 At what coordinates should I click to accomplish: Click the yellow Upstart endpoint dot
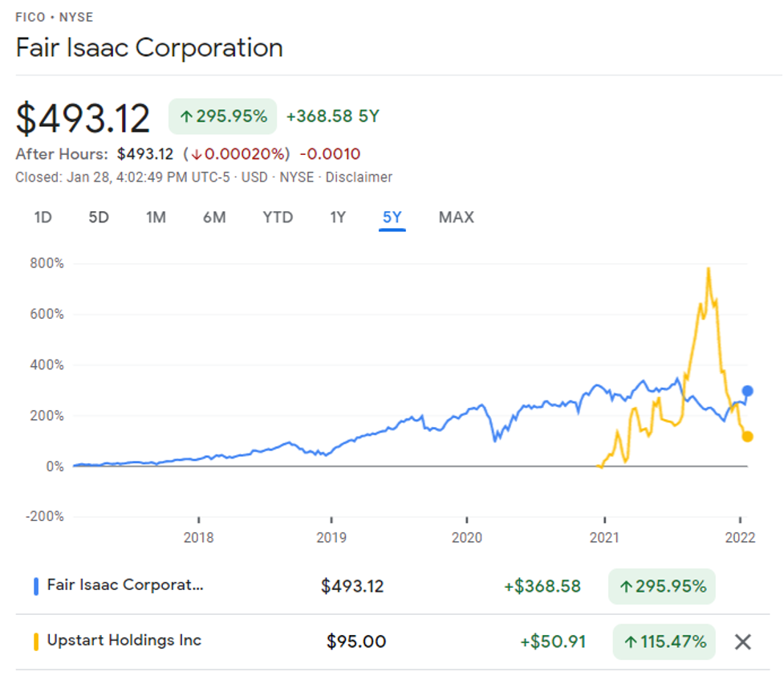pos(748,437)
